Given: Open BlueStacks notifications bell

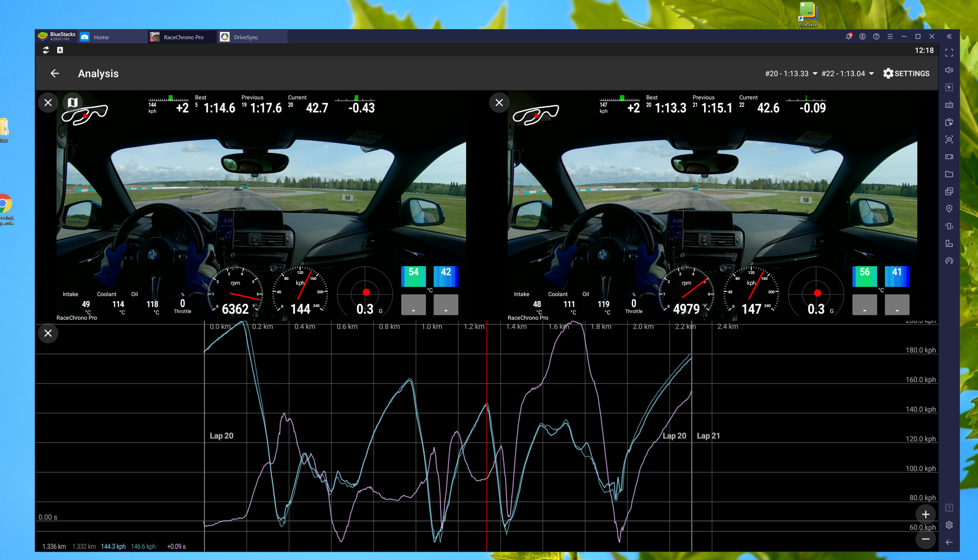Looking at the screenshot, I should tap(848, 36).
